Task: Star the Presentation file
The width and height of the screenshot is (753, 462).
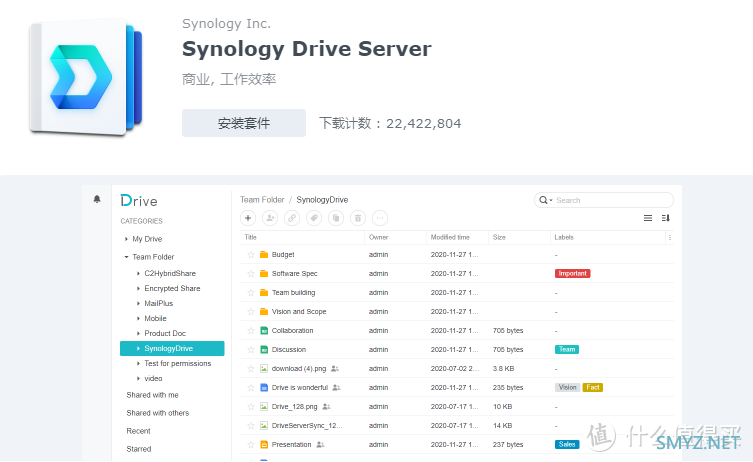Action: [x=251, y=445]
